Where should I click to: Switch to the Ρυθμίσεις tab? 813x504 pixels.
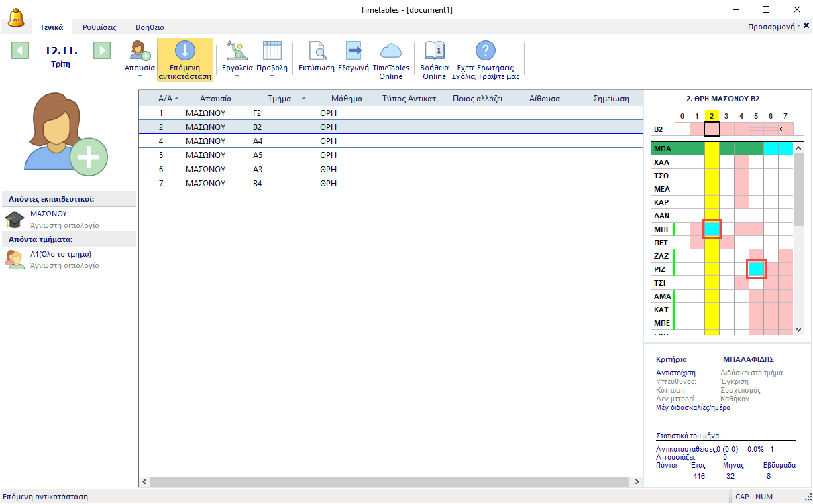[99, 27]
